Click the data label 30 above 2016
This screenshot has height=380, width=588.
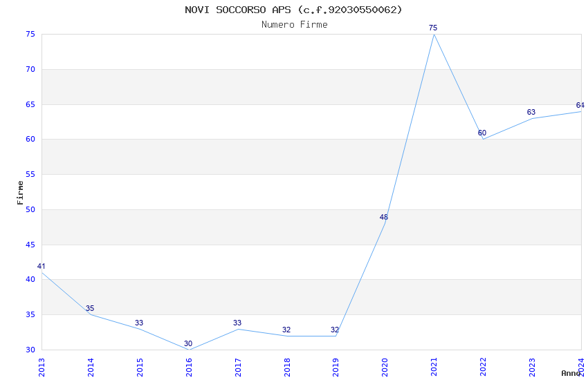[188, 343]
